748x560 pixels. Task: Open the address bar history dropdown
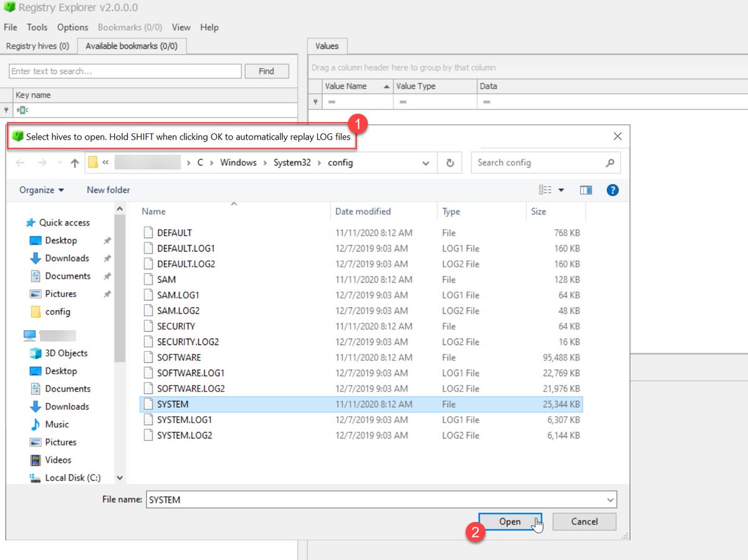pos(426,163)
